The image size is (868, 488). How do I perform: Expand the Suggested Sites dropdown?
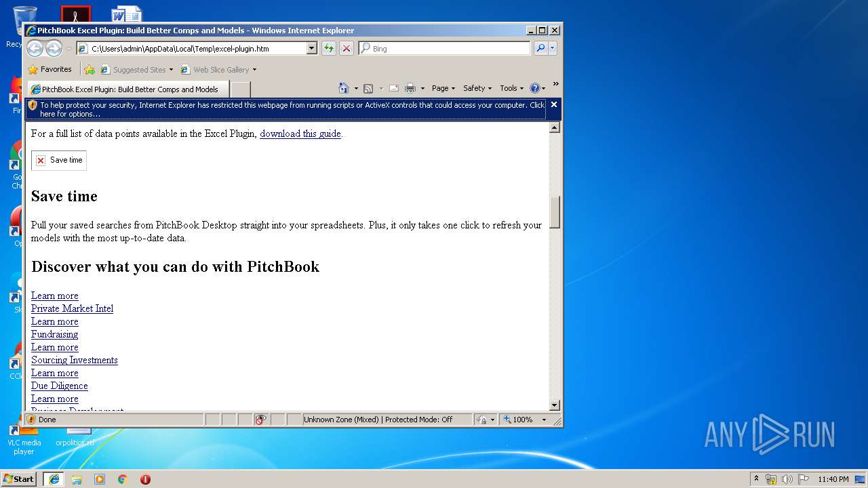[171, 70]
